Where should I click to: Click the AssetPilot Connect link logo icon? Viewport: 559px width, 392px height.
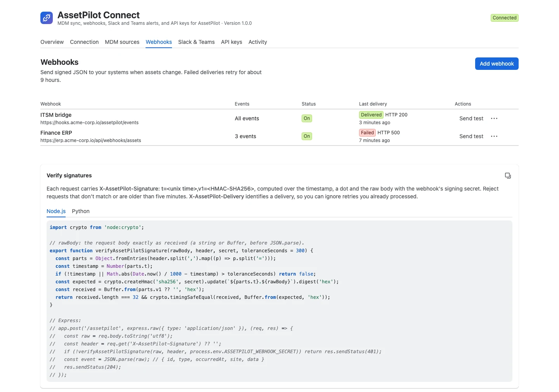click(47, 18)
